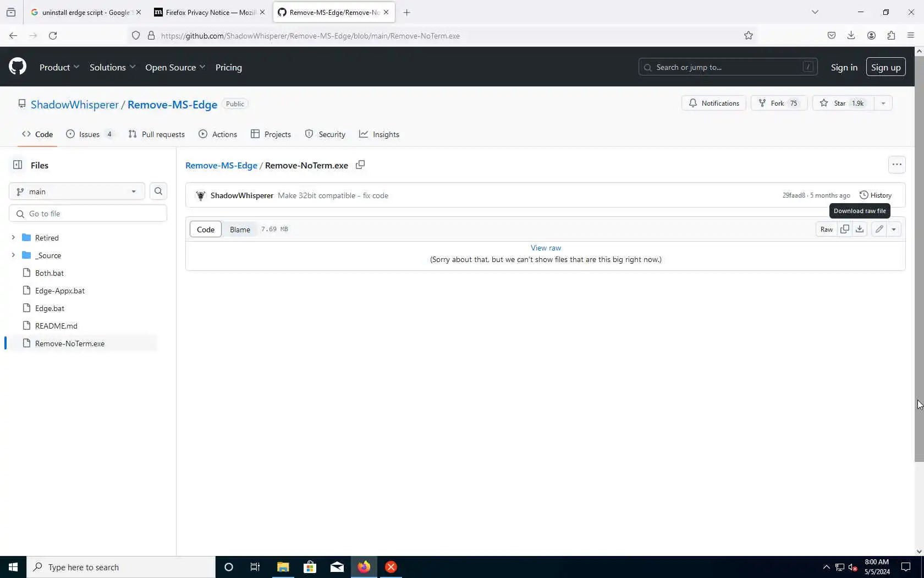Click the View raw link
The image size is (924, 578).
click(x=546, y=248)
